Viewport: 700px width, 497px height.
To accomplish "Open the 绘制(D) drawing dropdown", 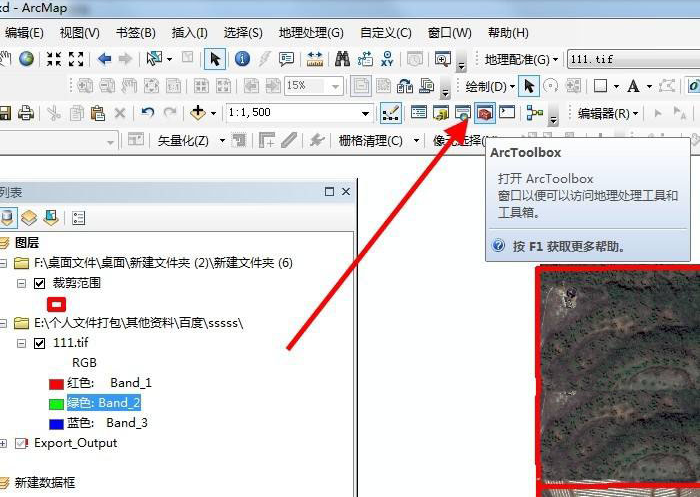I will click(490, 86).
